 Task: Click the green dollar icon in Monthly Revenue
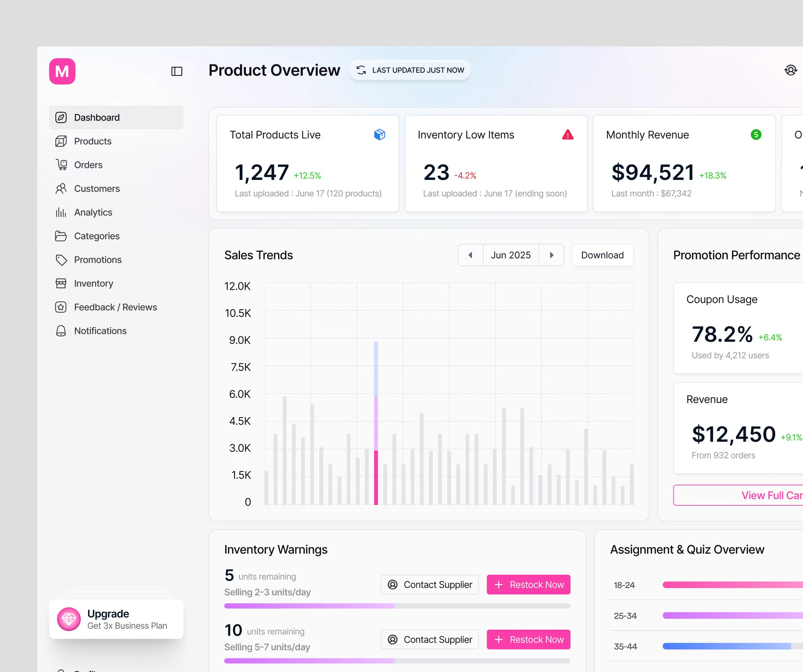click(756, 134)
